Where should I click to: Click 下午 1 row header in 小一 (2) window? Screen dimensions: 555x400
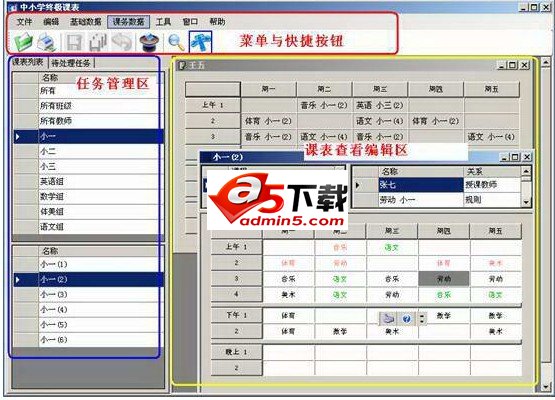pos(236,315)
